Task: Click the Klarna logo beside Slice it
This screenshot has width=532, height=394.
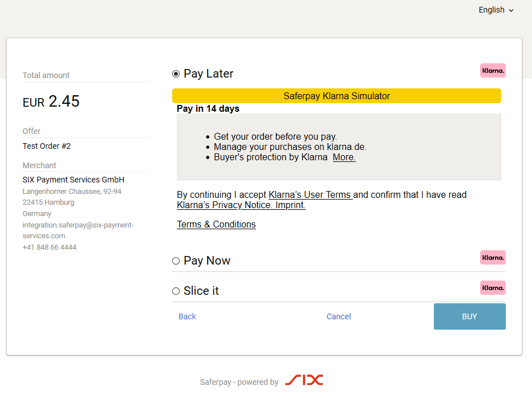Action: (493, 288)
